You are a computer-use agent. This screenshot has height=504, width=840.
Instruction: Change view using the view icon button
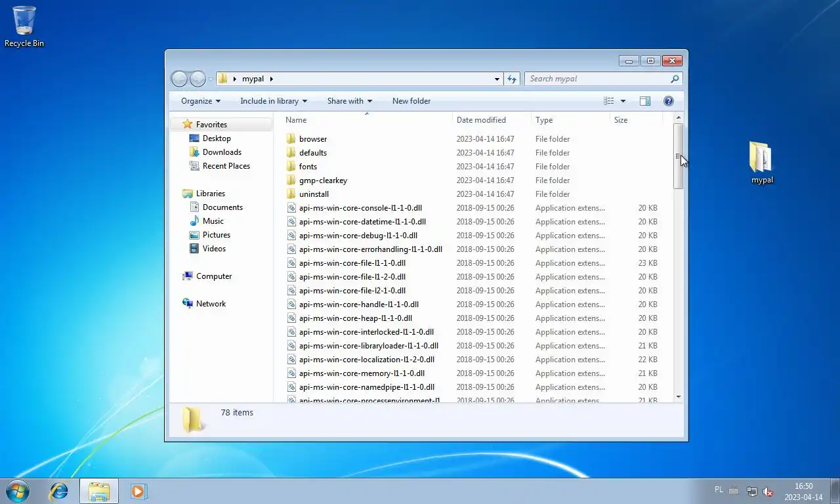[x=609, y=101]
